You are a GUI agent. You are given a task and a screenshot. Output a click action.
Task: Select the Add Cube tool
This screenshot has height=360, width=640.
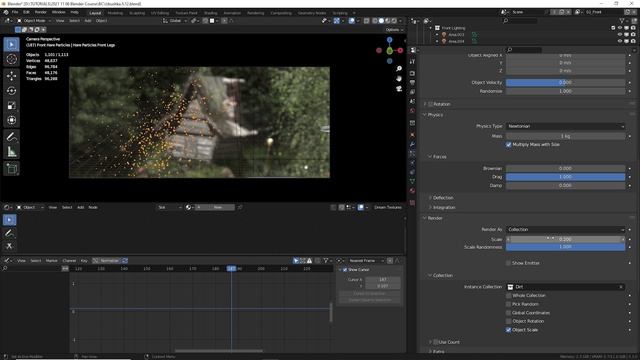point(11,169)
